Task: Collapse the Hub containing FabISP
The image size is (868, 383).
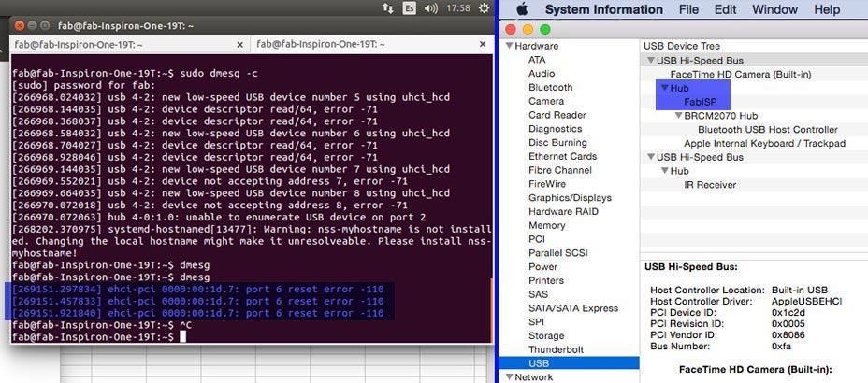Action: point(665,88)
